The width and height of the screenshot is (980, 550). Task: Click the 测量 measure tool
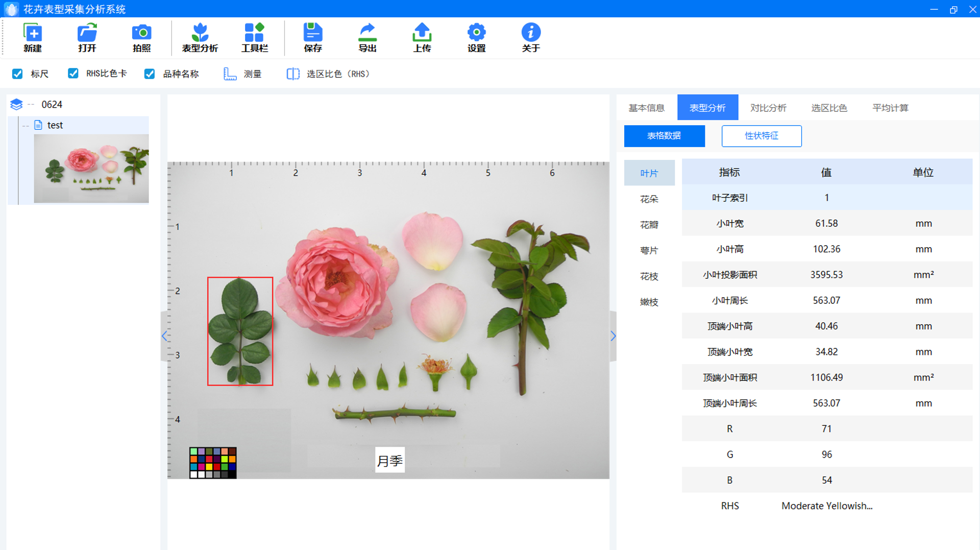pos(243,74)
